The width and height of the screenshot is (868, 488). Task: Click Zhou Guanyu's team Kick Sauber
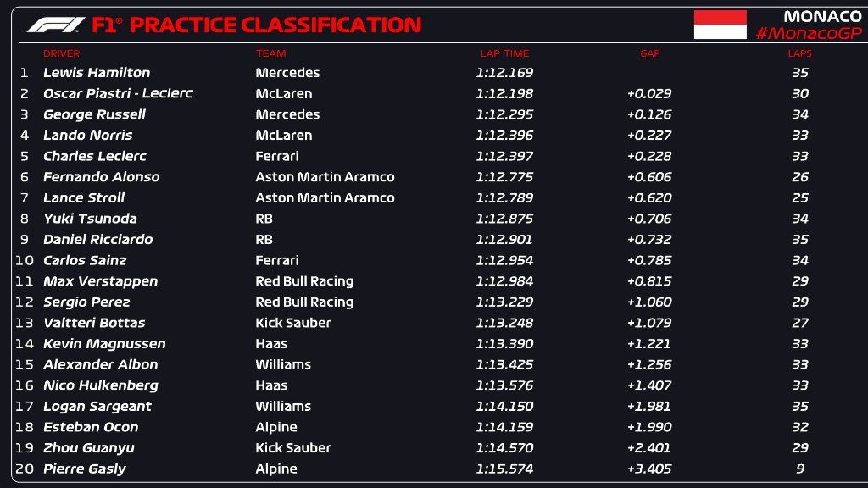(293, 448)
